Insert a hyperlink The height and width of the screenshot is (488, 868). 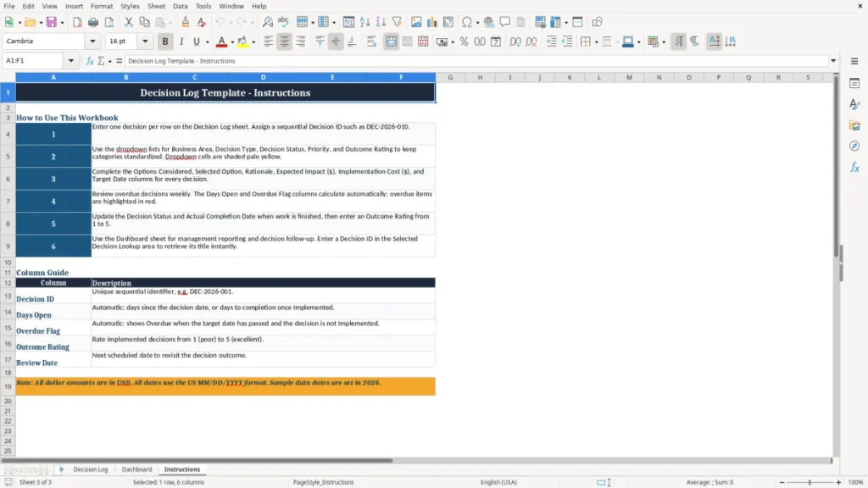(489, 22)
